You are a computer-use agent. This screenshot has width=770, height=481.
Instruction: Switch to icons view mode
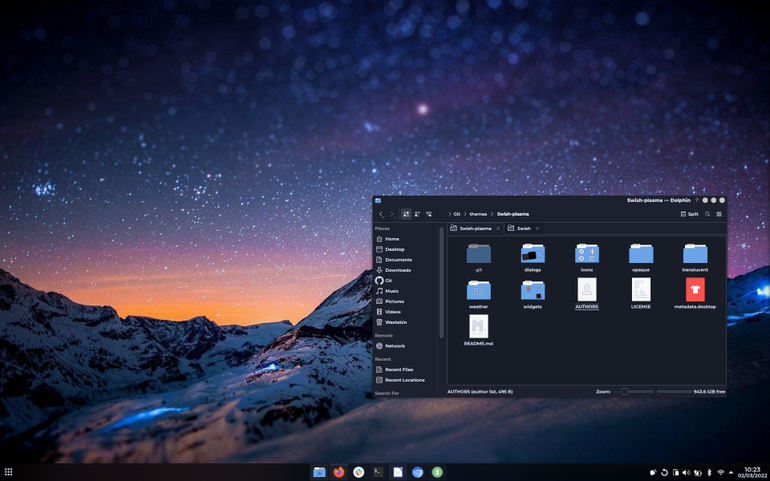coord(406,214)
